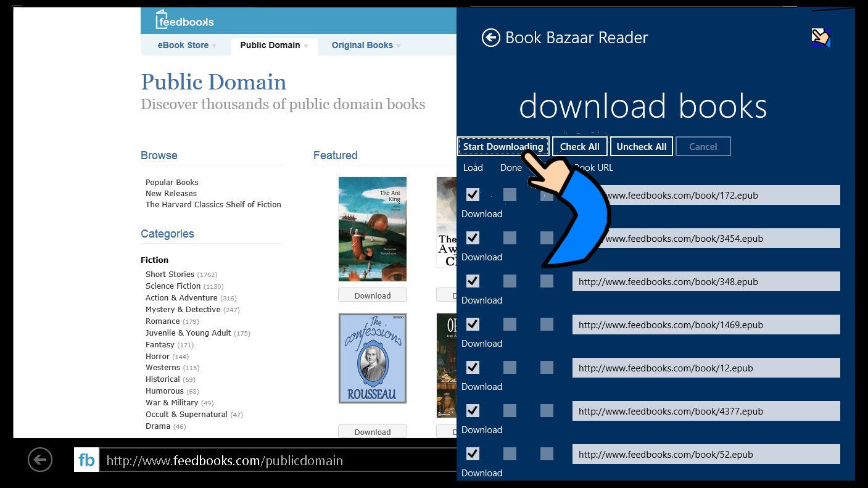Screen dimensions: 868x488
Task: Open The Confessions Rousseau cover
Action: click(373, 358)
